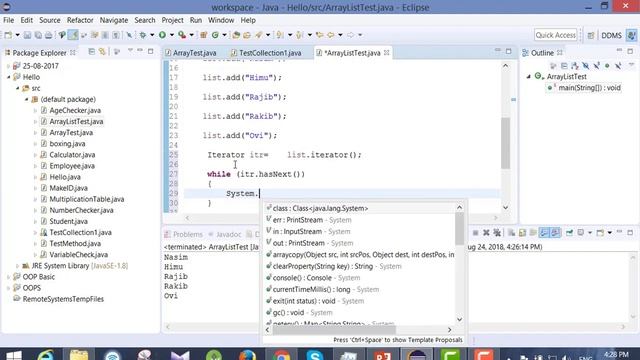Click the Windows Start button
Screen dimensions: 640x360
click(x=13, y=355)
